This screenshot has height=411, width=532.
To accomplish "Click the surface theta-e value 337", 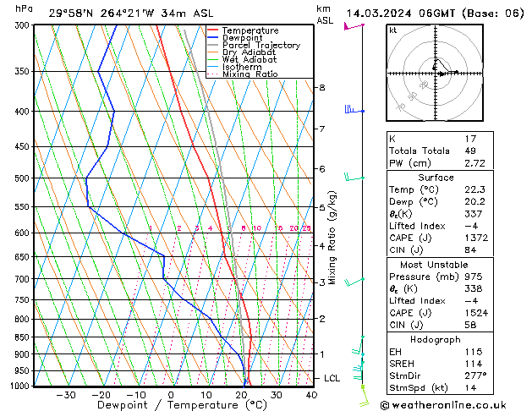I will pos(474,214).
